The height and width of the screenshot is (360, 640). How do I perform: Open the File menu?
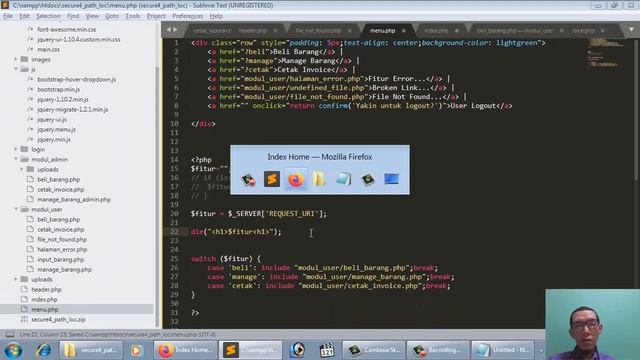point(8,16)
